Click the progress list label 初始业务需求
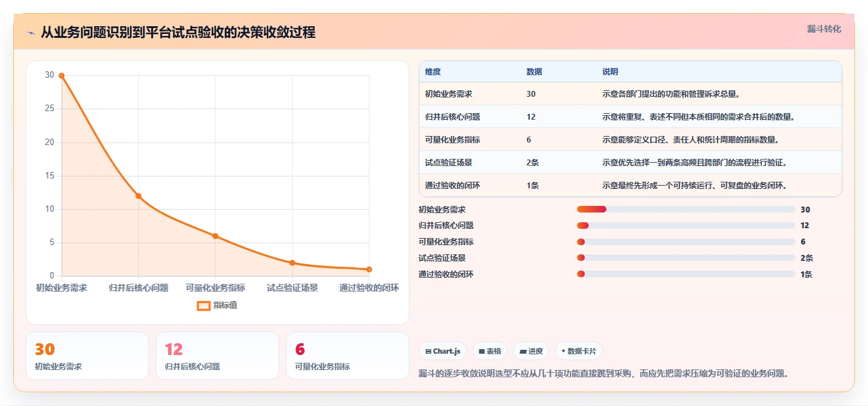Image resolution: width=868 pixels, height=406 pixels. pos(442,209)
